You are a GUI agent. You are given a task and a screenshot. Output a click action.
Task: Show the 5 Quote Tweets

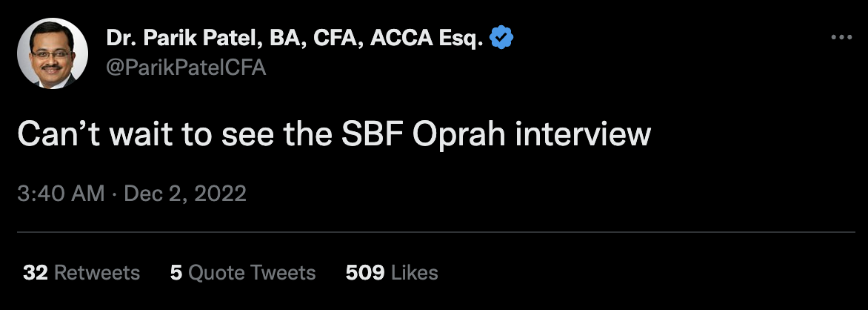pyautogui.click(x=243, y=272)
